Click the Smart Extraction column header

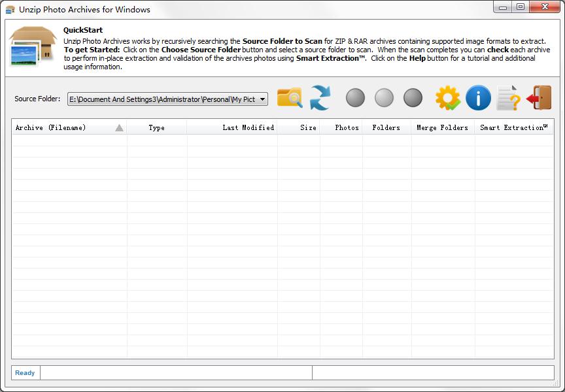tap(513, 128)
